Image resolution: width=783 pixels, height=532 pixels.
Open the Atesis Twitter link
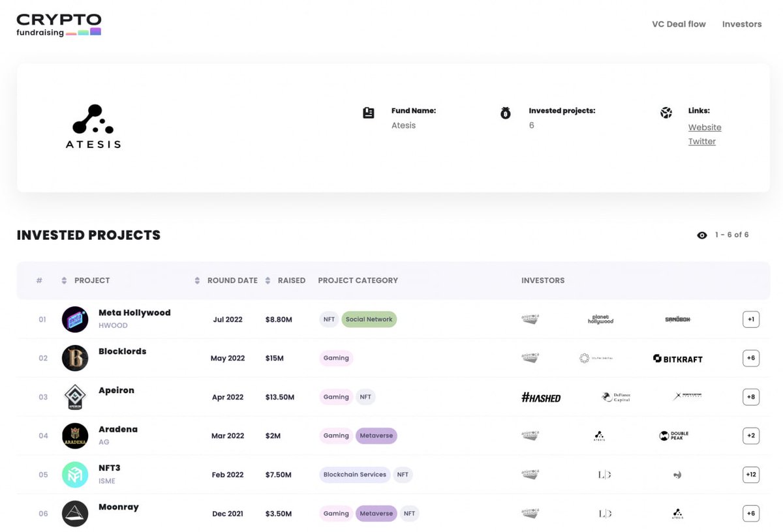[701, 141]
